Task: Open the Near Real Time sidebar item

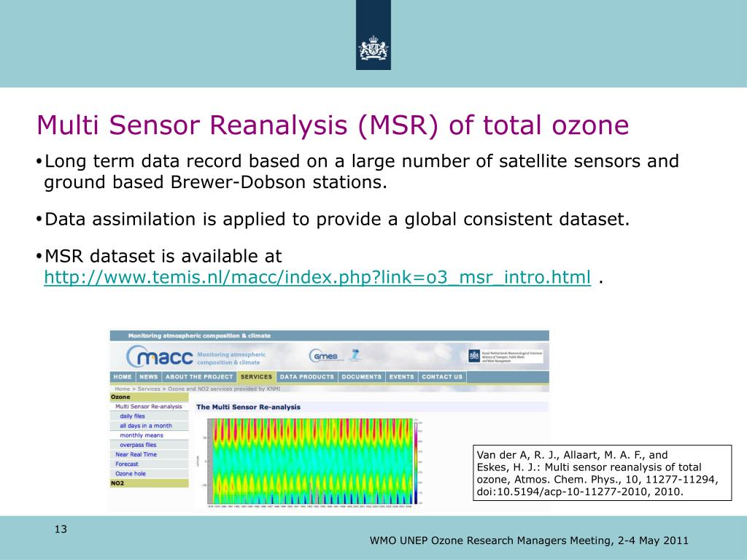Action: coord(136,454)
